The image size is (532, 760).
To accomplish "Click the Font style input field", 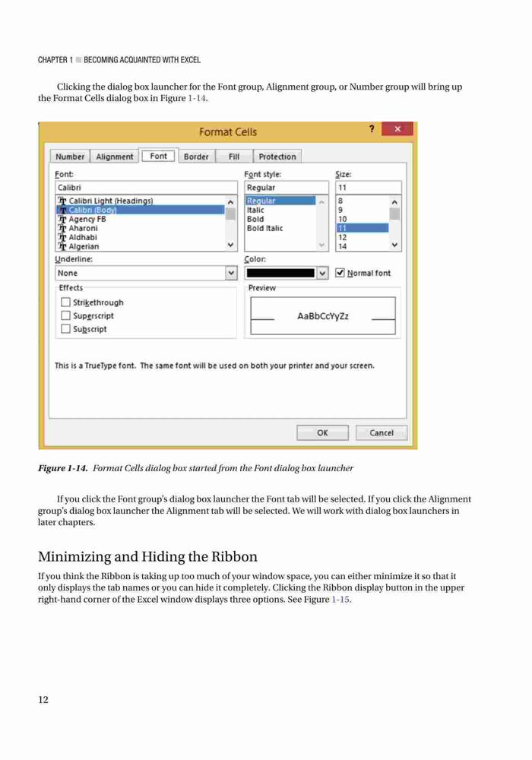I will click(x=287, y=188).
